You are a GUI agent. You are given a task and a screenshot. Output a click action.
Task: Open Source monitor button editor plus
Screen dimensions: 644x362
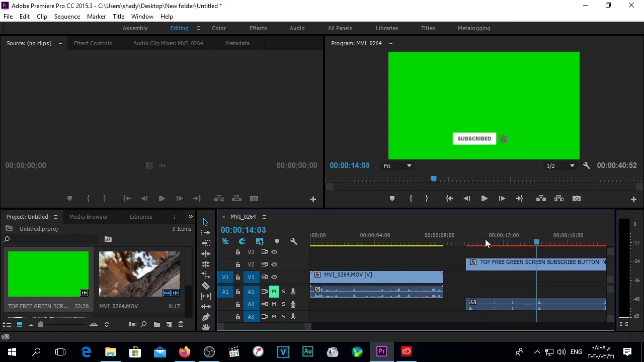(x=313, y=199)
